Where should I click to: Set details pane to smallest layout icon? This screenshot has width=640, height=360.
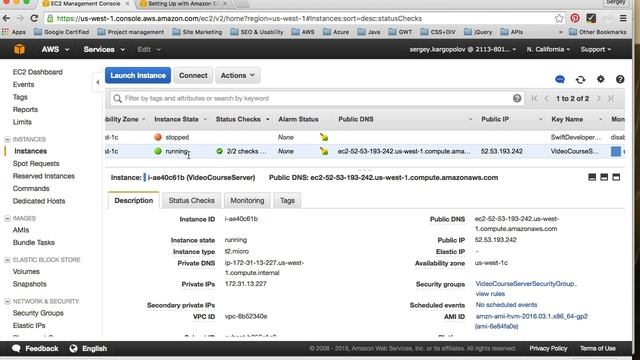click(x=592, y=177)
